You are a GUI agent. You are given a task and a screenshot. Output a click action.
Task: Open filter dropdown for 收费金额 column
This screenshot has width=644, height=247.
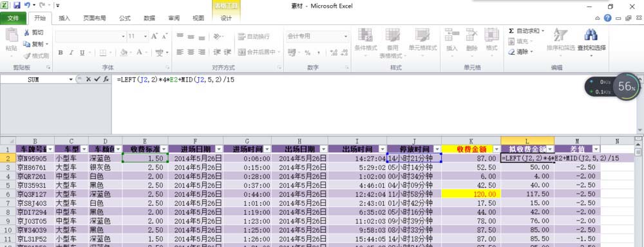[497, 149]
